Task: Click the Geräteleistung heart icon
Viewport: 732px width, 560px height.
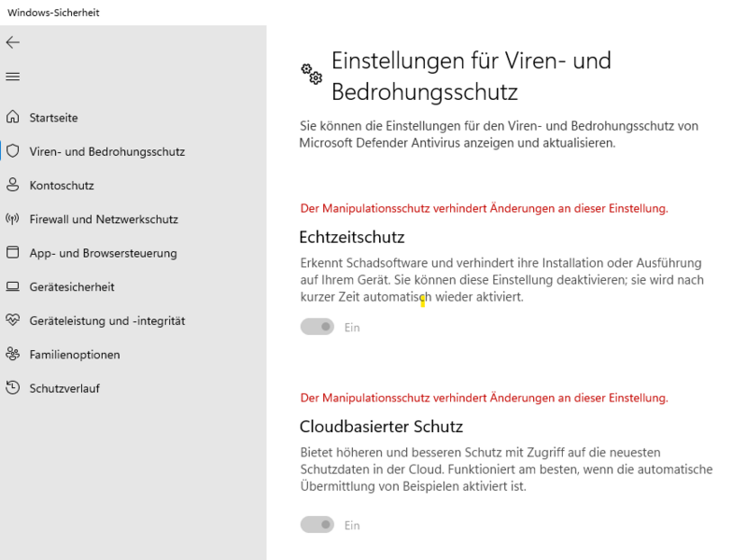Action: pyautogui.click(x=12, y=320)
